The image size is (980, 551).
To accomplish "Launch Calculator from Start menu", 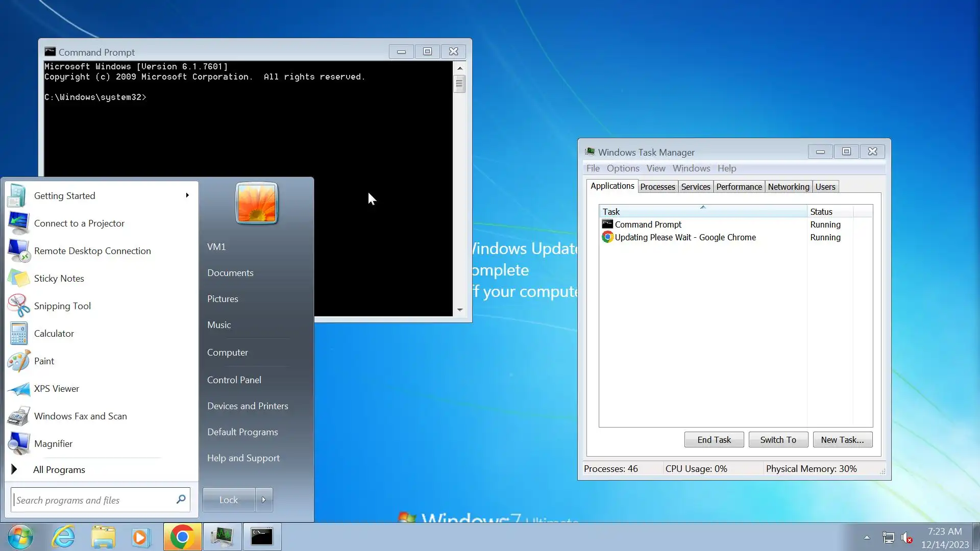I will (x=54, y=334).
